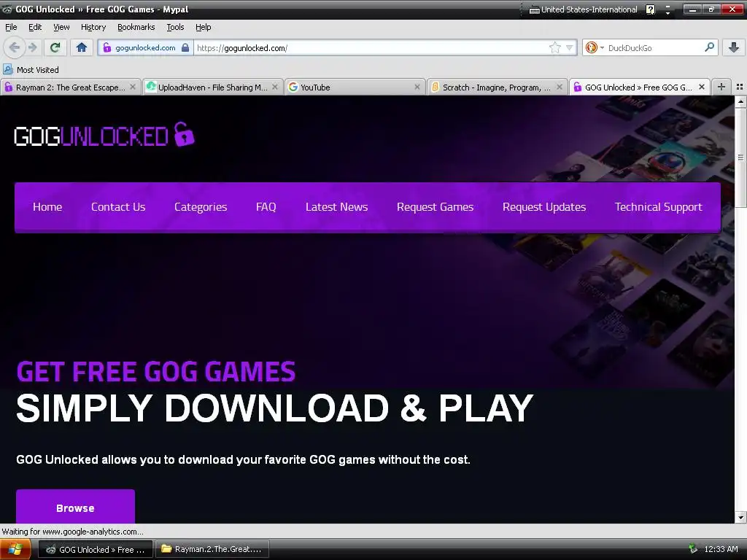Reload the page with the refresh icon
This screenshot has width=747, height=560.
55,47
